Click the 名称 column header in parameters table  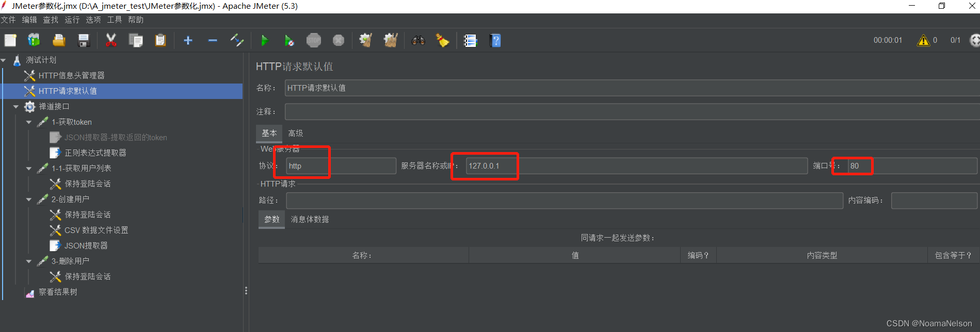(363, 255)
